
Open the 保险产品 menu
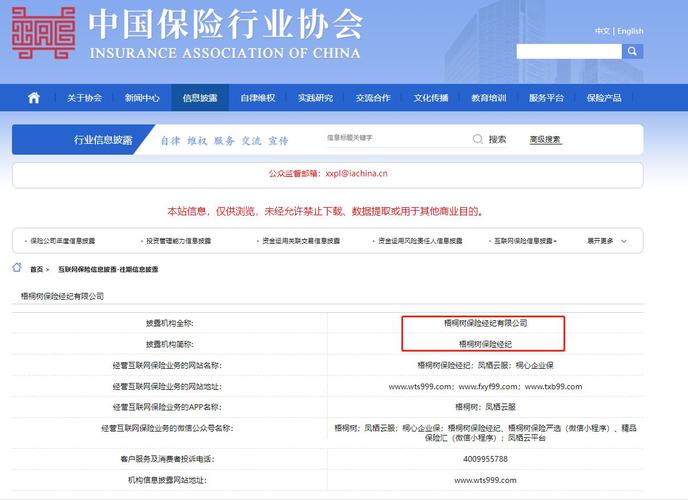[x=604, y=98]
